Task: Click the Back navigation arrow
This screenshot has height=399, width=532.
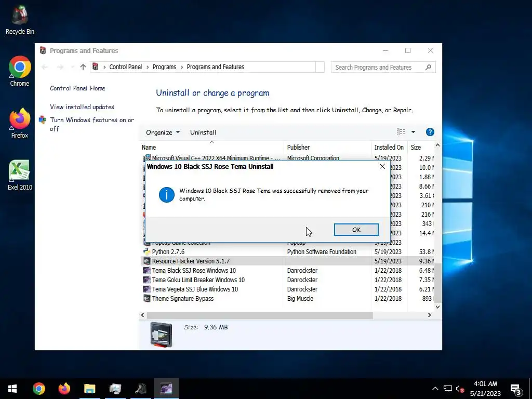Action: click(x=45, y=67)
